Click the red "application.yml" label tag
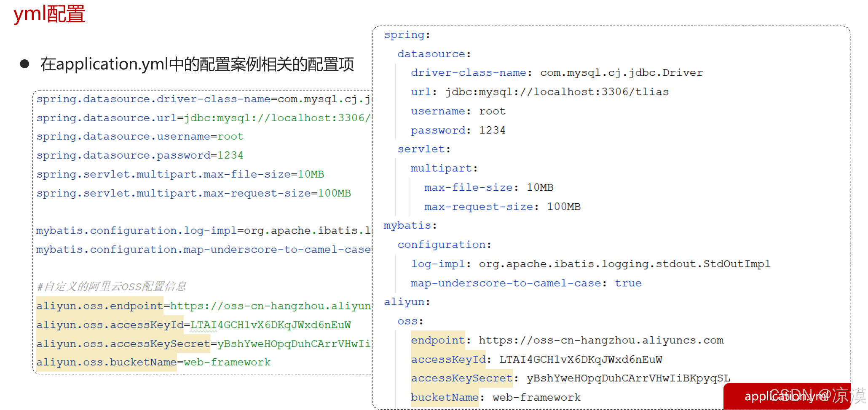Screen dimensions: 868x410 tap(785, 397)
